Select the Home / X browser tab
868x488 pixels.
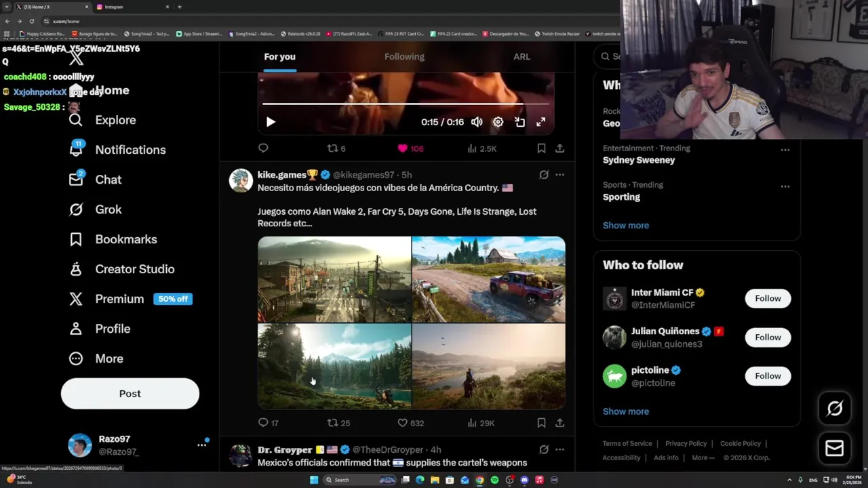click(52, 7)
